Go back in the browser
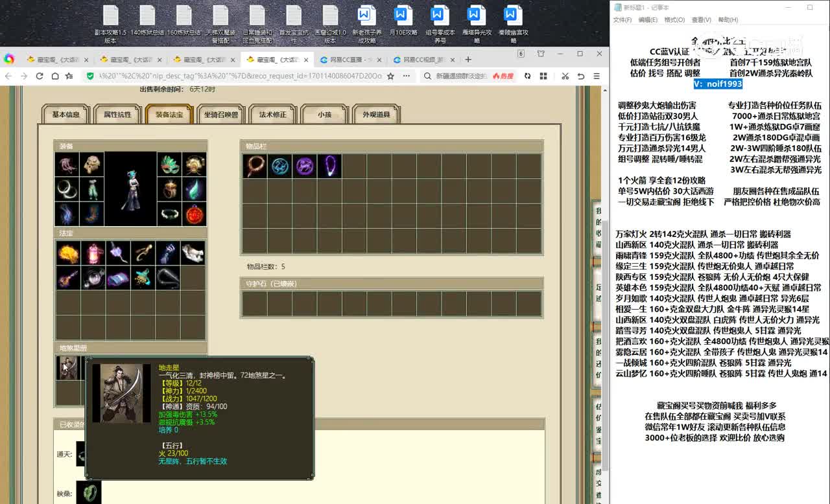The height and width of the screenshot is (504, 830). pos(8,76)
